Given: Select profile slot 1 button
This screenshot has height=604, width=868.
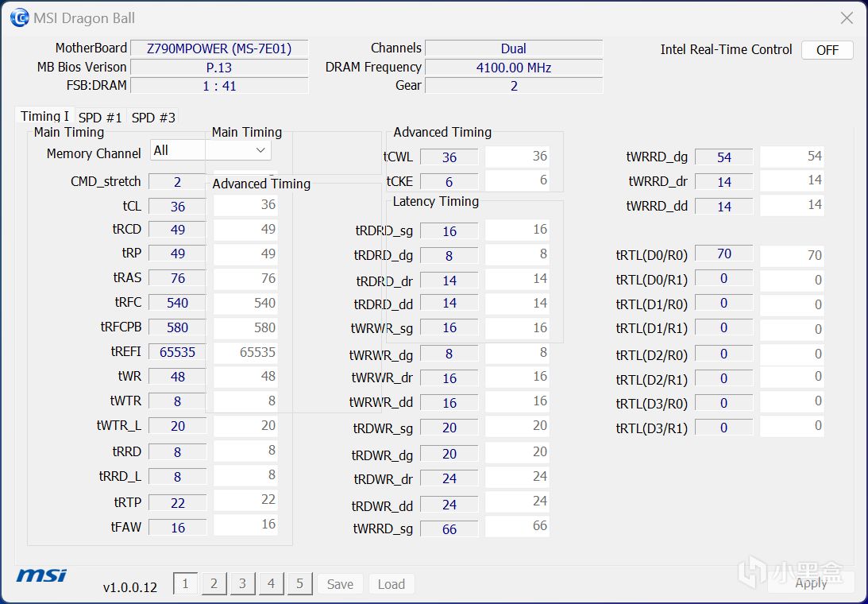Looking at the screenshot, I should tap(185, 583).
